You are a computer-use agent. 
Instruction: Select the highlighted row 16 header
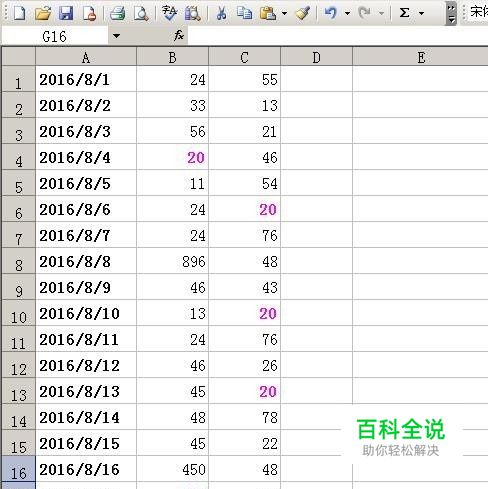[19, 469]
